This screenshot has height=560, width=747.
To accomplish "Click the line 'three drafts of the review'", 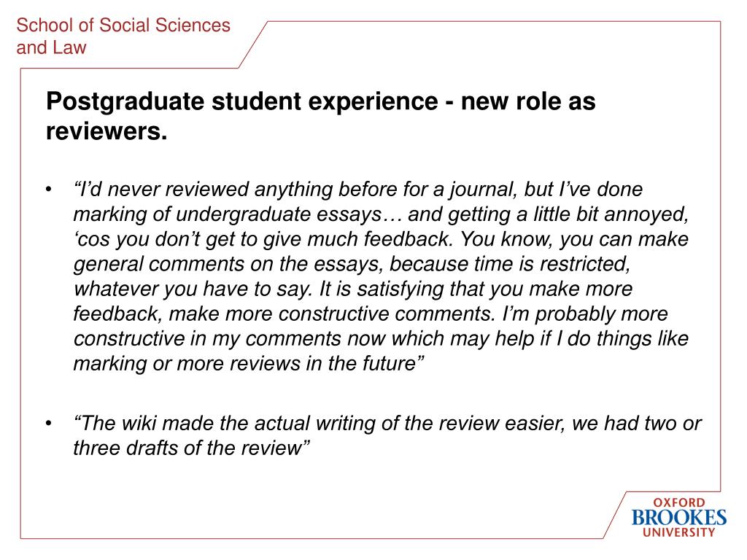I will [x=192, y=448].
